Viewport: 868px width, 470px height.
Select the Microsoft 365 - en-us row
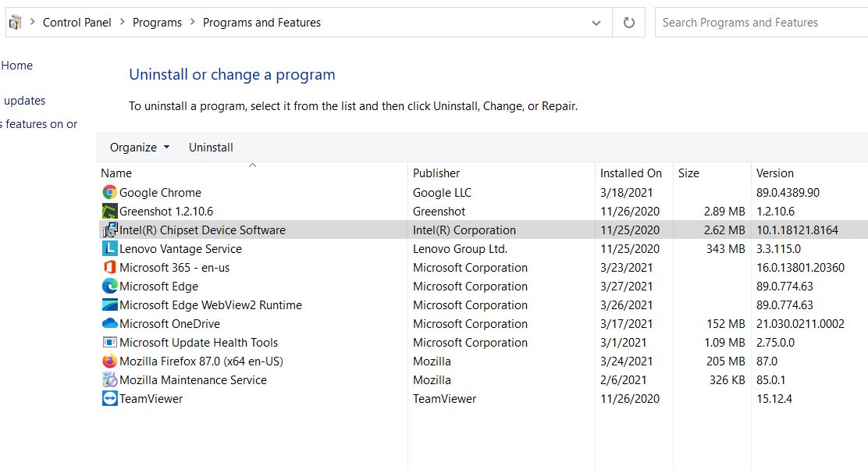[x=482, y=267]
